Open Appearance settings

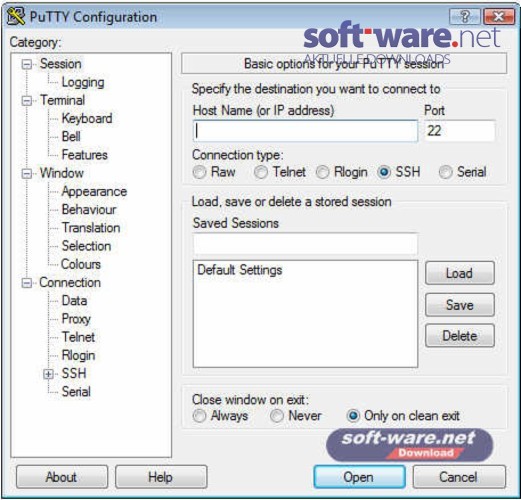(x=94, y=192)
